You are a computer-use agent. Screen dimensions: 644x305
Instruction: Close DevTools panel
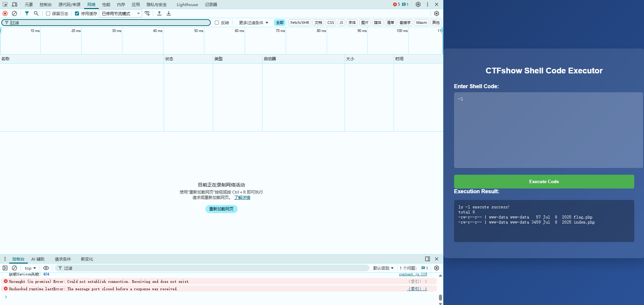[437, 4]
